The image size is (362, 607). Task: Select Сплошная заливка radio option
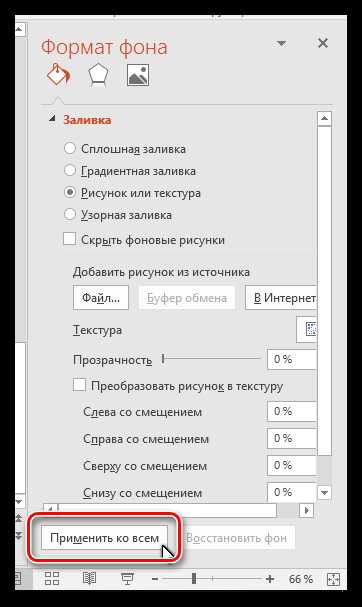click(70, 148)
